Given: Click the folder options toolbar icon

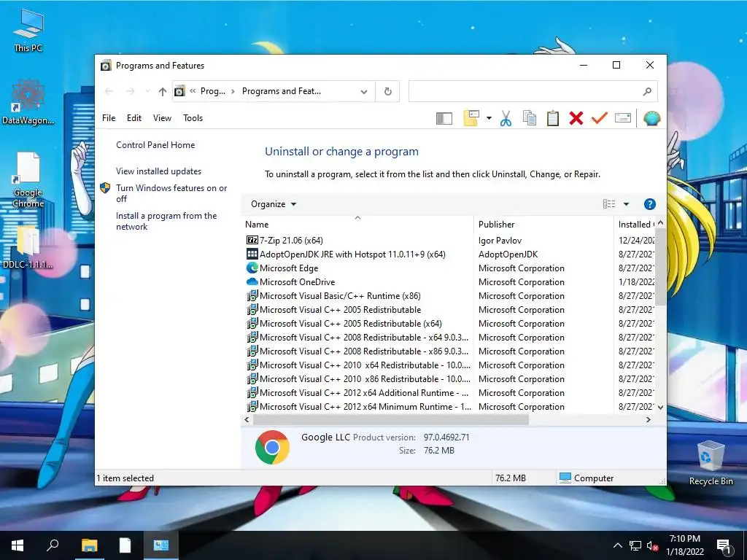Looking at the screenshot, I should click(471, 118).
